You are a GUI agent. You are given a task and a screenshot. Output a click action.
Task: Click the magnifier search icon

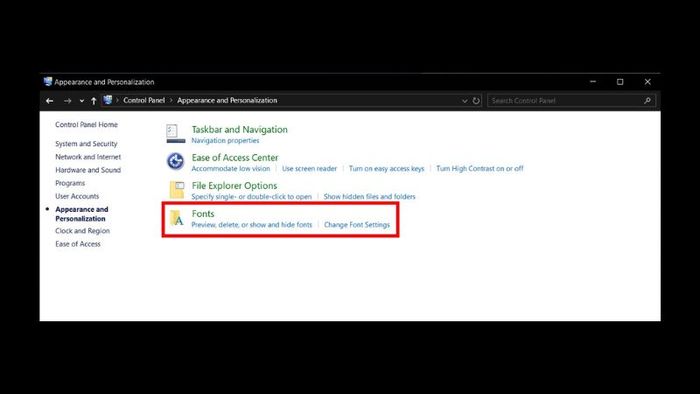[647, 100]
